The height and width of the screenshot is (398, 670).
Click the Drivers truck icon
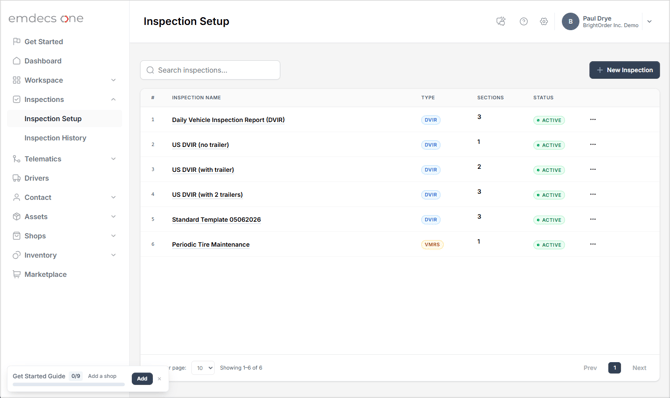tap(17, 178)
